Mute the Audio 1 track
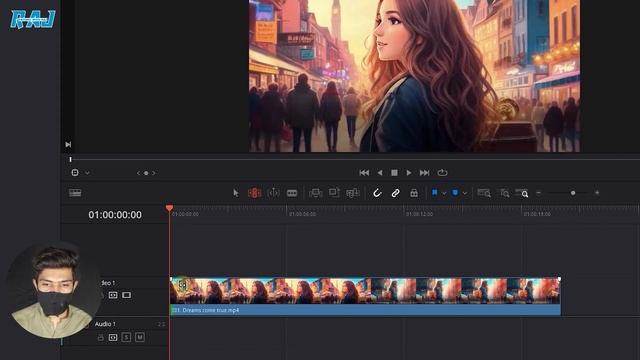The width and height of the screenshot is (640, 360). (140, 338)
